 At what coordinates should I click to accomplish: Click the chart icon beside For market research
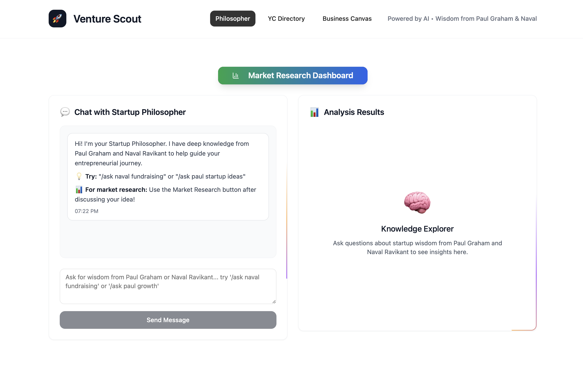(x=79, y=190)
